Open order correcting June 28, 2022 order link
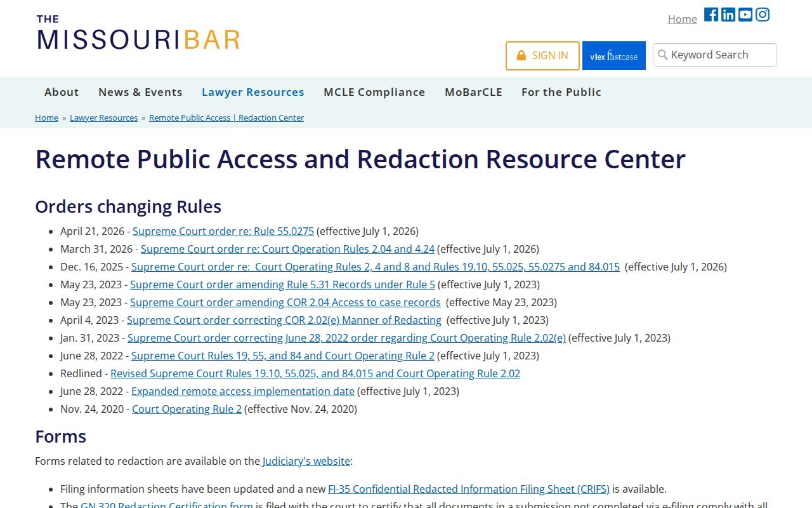Viewport: 812px width, 508px height. point(346,338)
